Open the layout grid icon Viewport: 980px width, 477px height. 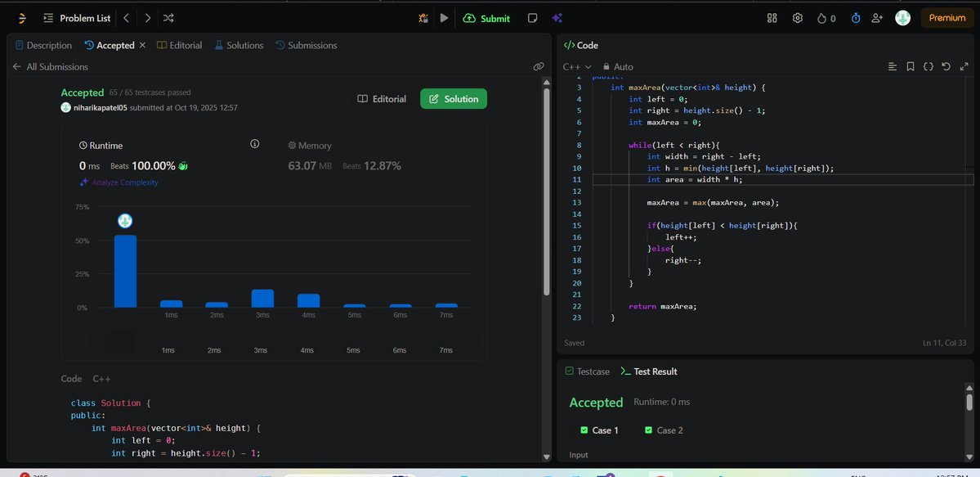point(772,18)
